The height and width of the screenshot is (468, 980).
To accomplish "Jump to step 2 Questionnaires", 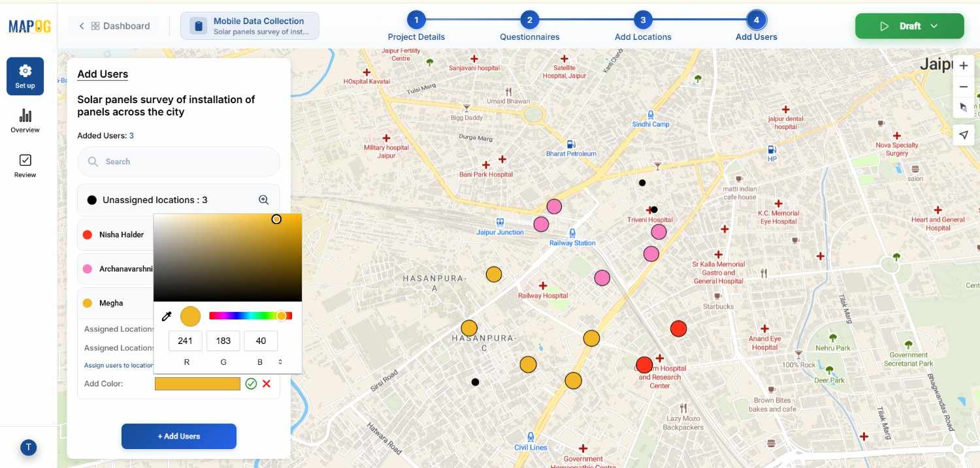I will click(529, 20).
